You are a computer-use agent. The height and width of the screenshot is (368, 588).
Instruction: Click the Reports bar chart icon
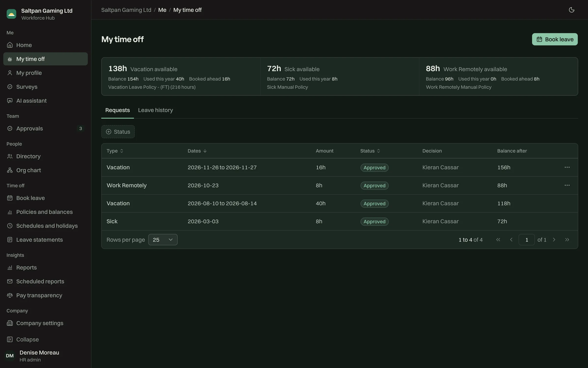coord(10,267)
